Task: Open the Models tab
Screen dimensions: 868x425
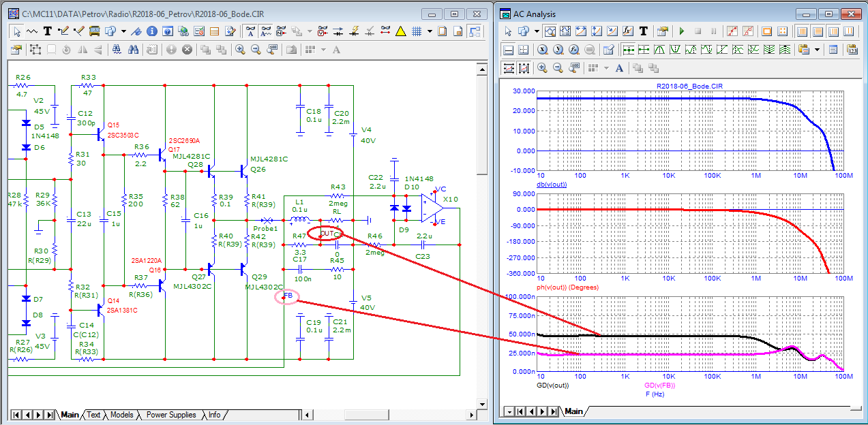Action: [x=121, y=415]
